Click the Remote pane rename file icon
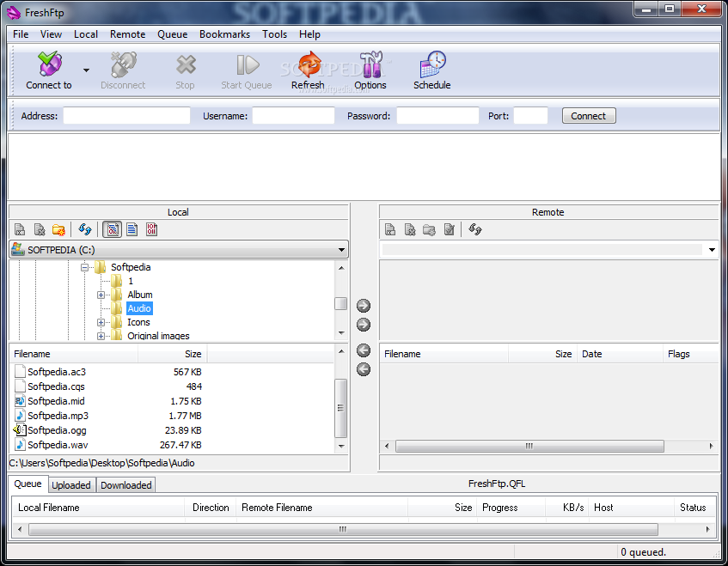Image resolution: width=728 pixels, height=566 pixels. coord(390,229)
